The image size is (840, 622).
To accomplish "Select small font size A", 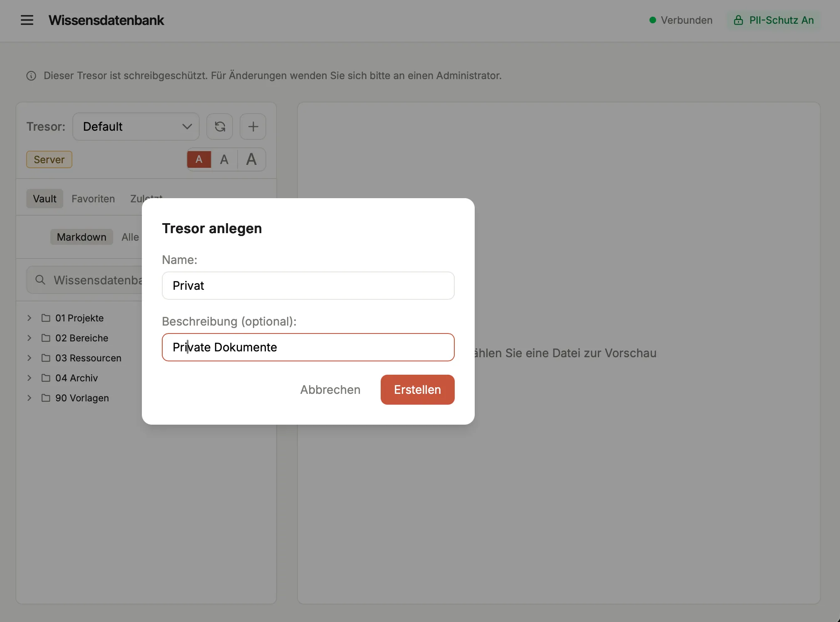I will (199, 159).
